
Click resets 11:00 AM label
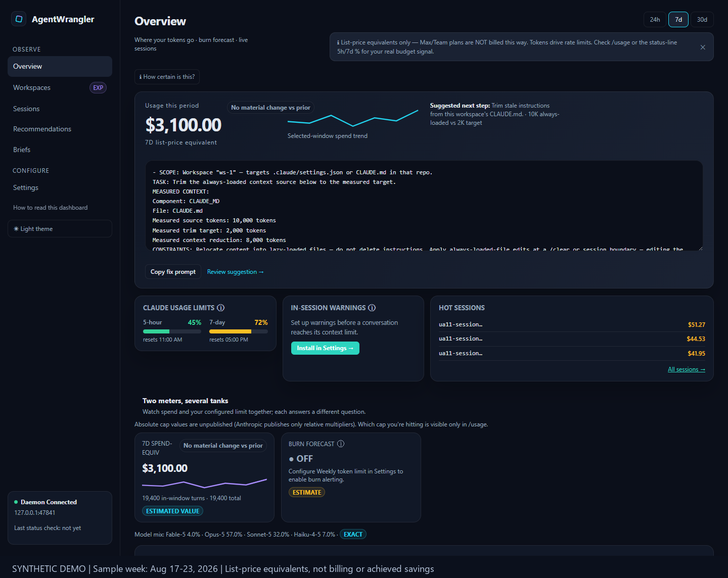click(x=162, y=340)
